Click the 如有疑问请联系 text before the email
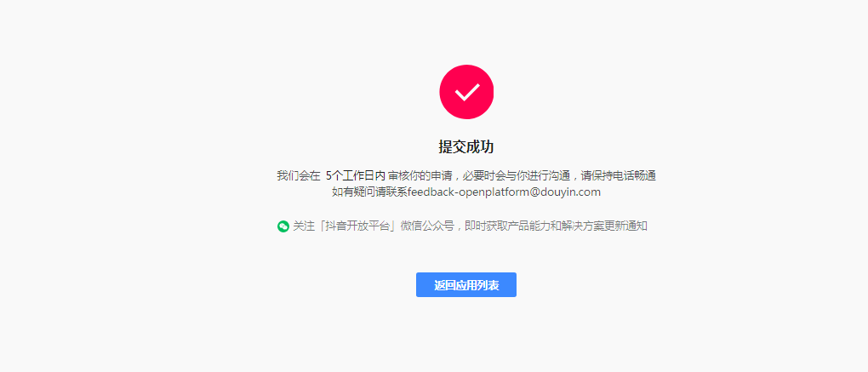This screenshot has height=372, width=868. (x=369, y=192)
